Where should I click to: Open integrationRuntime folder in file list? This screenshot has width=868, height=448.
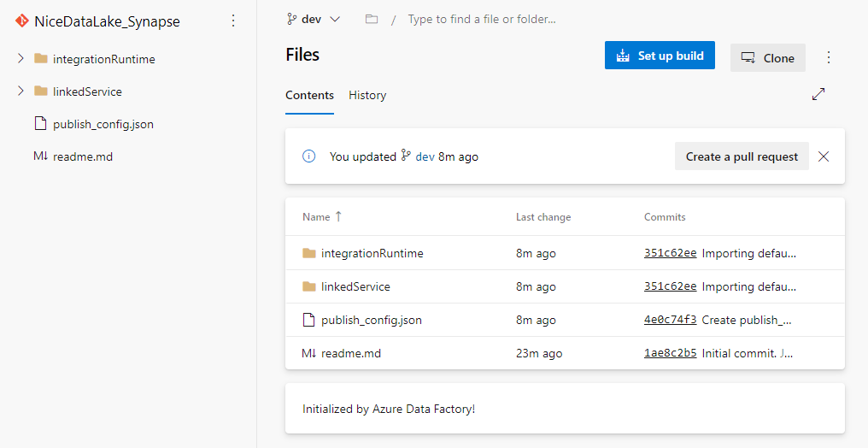(x=372, y=253)
